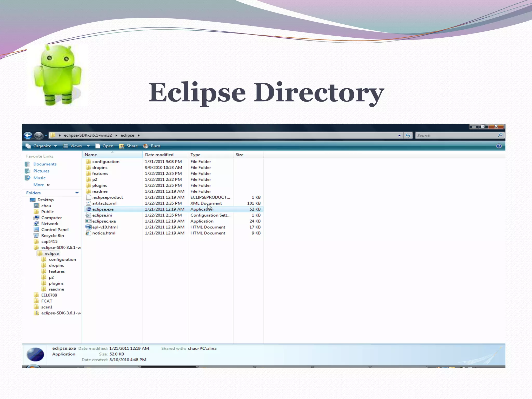
Task: Click the folder icon in the address bar
Action: (53, 135)
